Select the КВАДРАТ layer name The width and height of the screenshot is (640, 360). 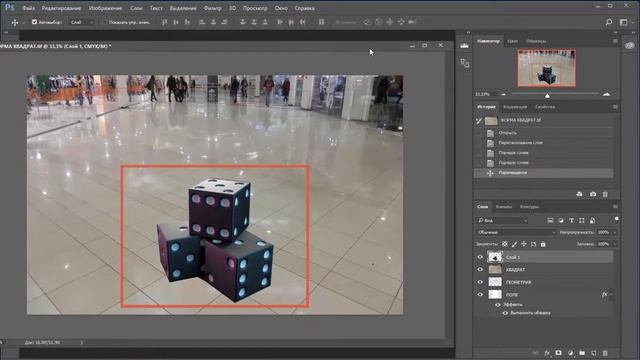click(516, 270)
